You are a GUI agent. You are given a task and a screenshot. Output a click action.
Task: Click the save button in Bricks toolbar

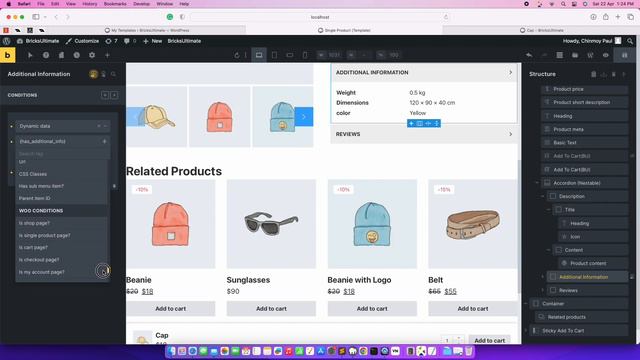click(x=624, y=55)
